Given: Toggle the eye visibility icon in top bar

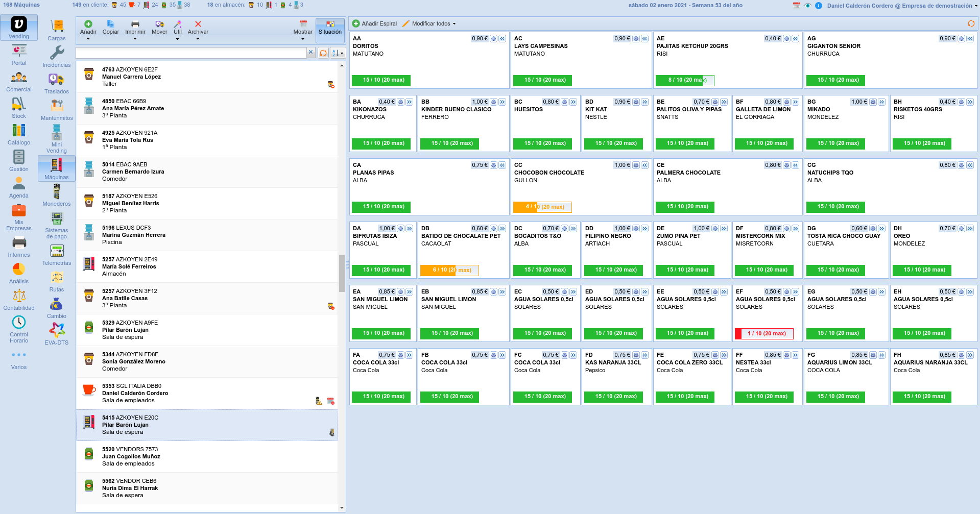Looking at the screenshot, I should (807, 6).
